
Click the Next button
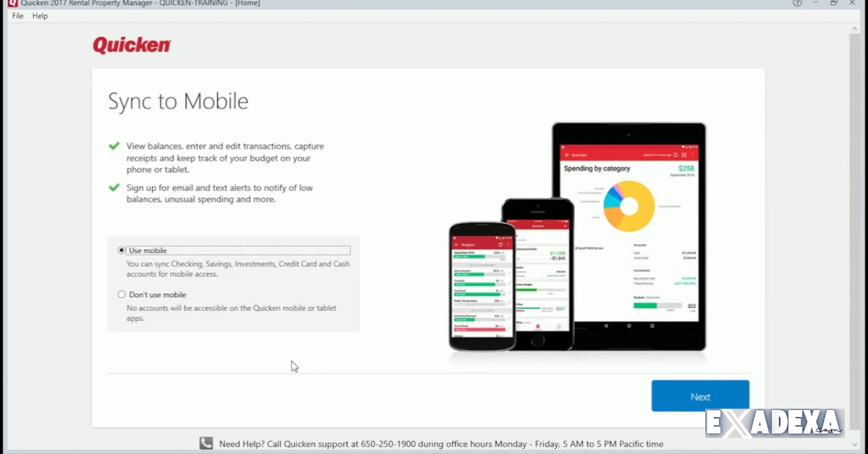[x=700, y=396]
